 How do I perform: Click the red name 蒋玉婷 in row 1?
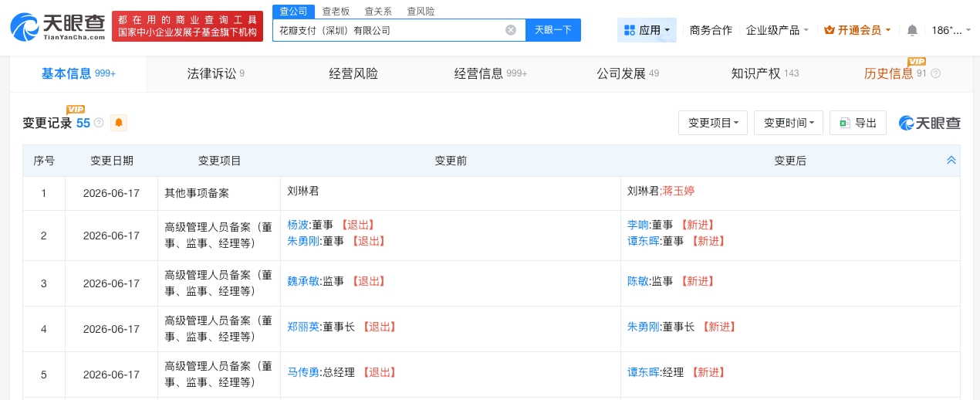pos(678,190)
